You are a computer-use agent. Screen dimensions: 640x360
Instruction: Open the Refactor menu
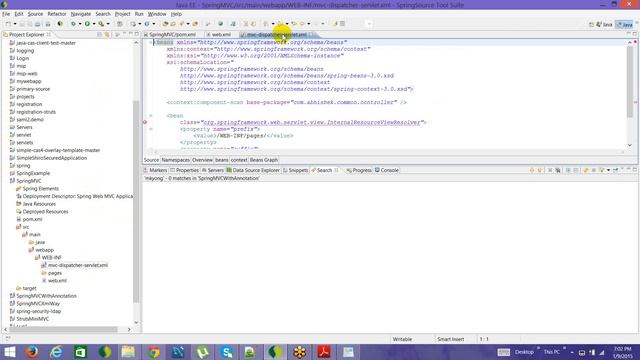point(57,14)
